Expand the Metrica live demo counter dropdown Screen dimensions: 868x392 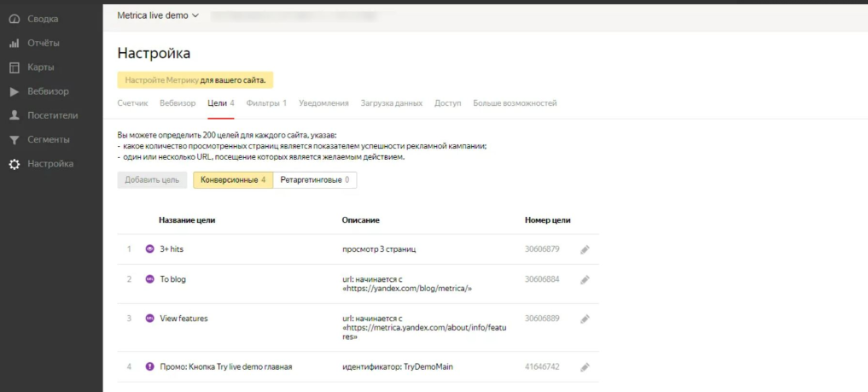[x=158, y=15]
